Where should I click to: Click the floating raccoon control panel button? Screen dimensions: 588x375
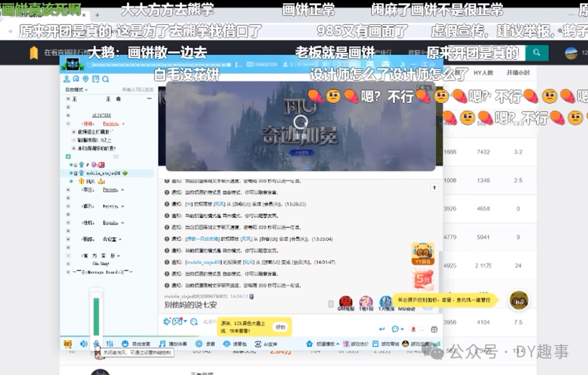tap(519, 300)
